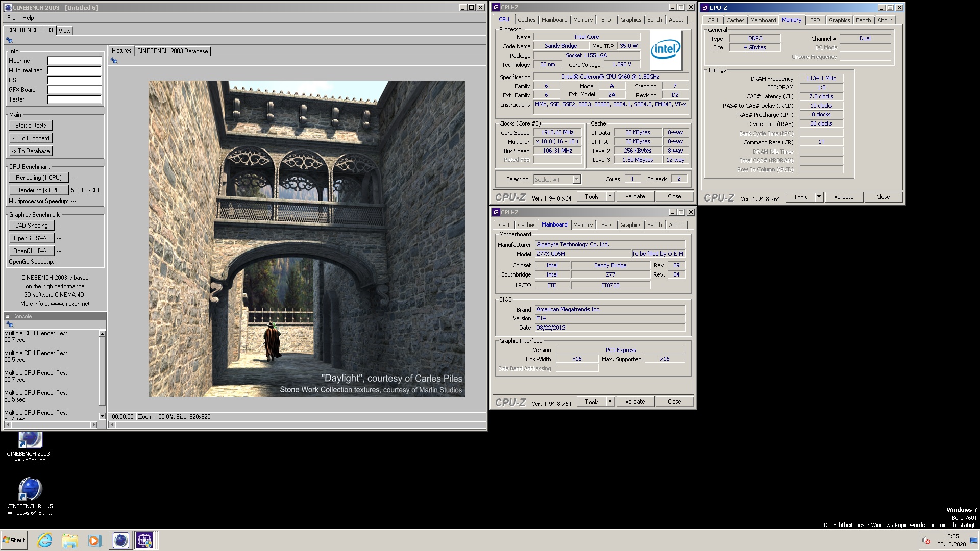The width and height of the screenshot is (980, 551).
Task: Start the C4D Shading test
Action: click(x=32, y=226)
